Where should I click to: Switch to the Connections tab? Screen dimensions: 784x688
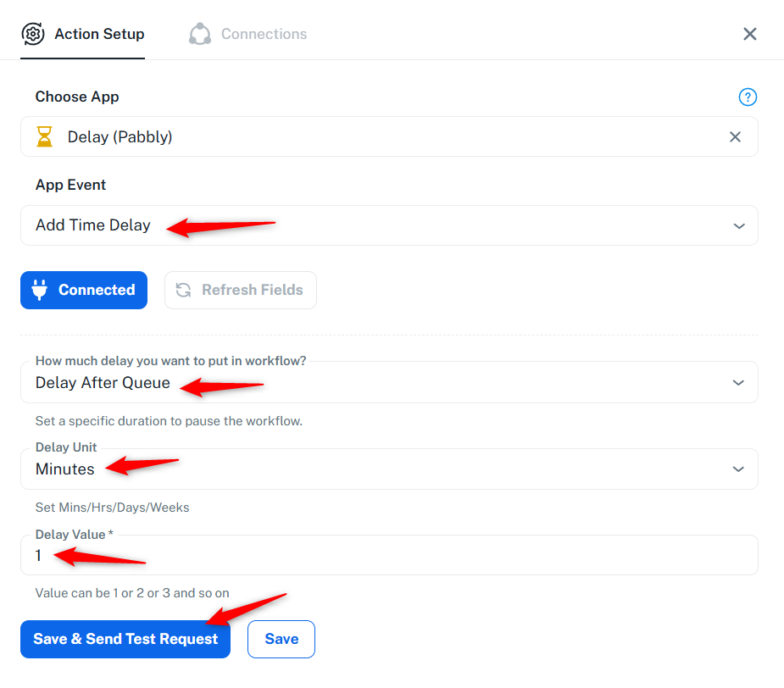pos(248,34)
